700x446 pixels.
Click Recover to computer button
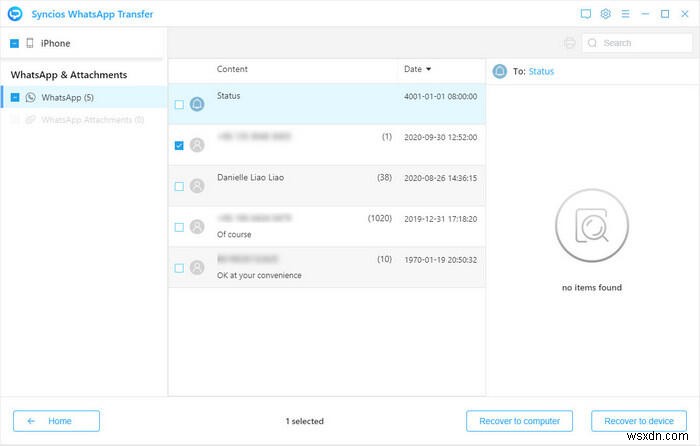[x=519, y=421]
